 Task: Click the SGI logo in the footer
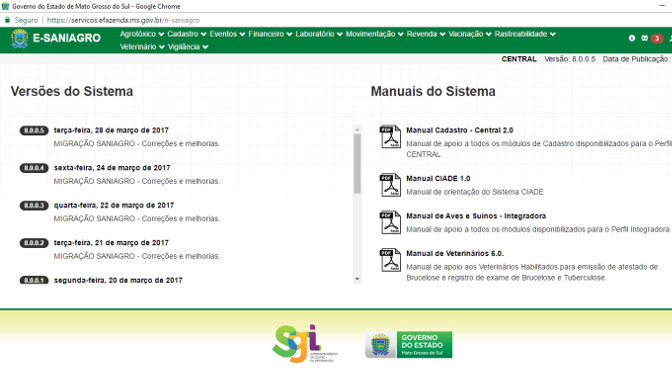click(x=304, y=344)
